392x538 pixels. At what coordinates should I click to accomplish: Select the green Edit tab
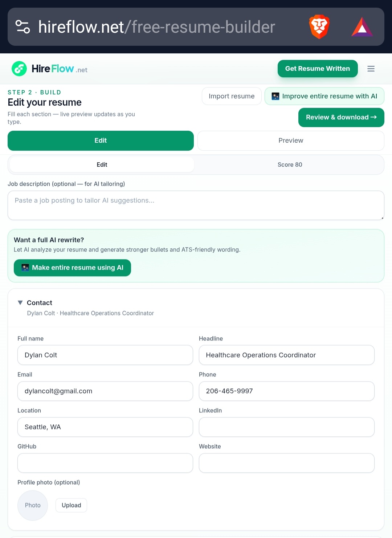(101, 140)
